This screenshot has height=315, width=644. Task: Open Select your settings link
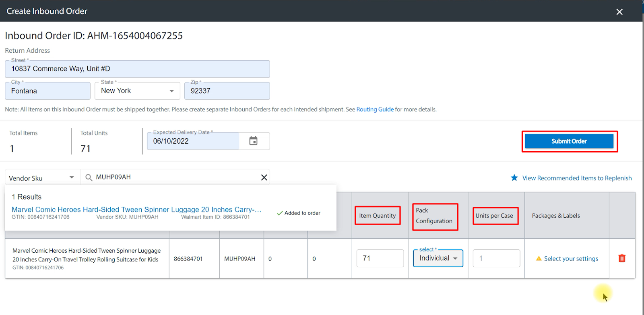click(x=571, y=259)
